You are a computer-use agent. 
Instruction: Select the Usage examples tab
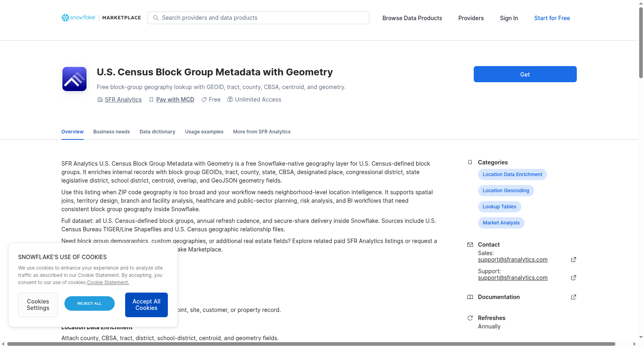(x=204, y=132)
